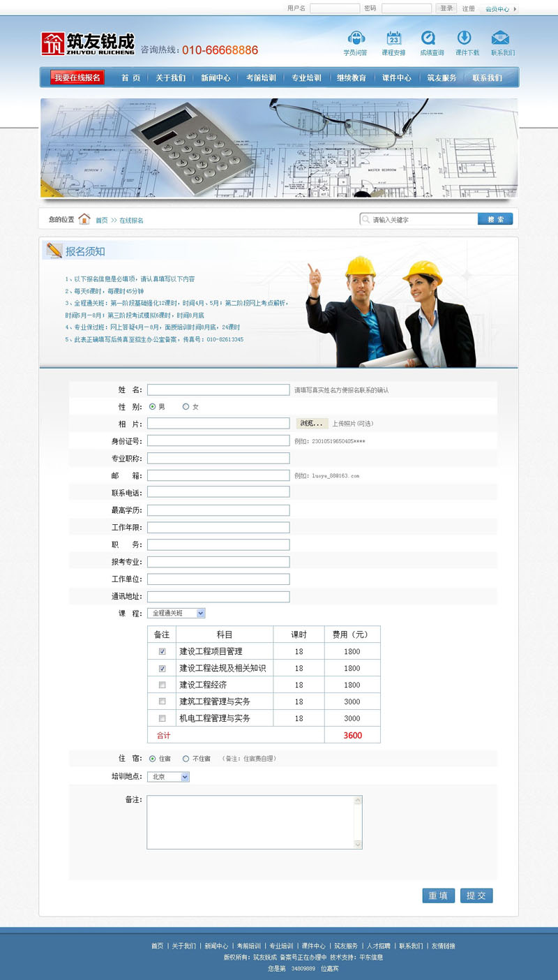Open the 学员问答 headset icon

[x=357, y=40]
